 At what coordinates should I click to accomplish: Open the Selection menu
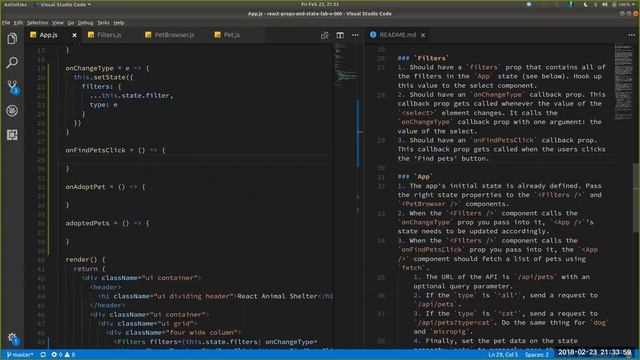point(38,23)
